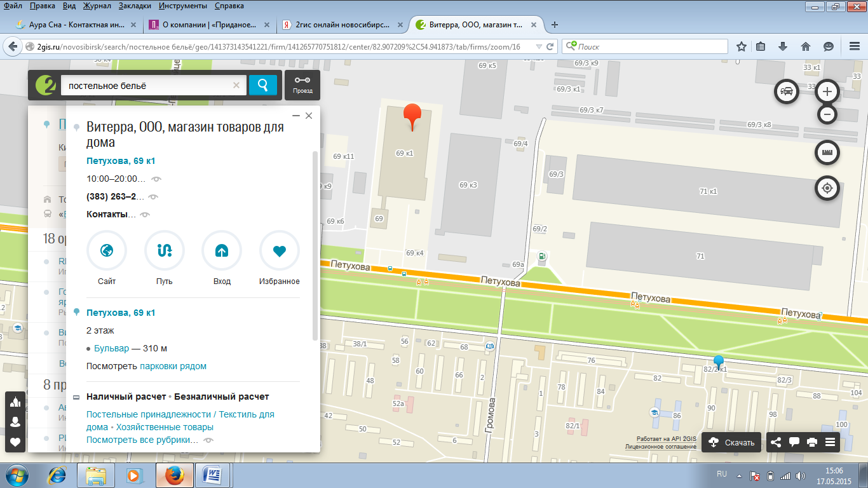Click the gas station icon on the map
The width and height of the screenshot is (868, 488).
click(542, 257)
